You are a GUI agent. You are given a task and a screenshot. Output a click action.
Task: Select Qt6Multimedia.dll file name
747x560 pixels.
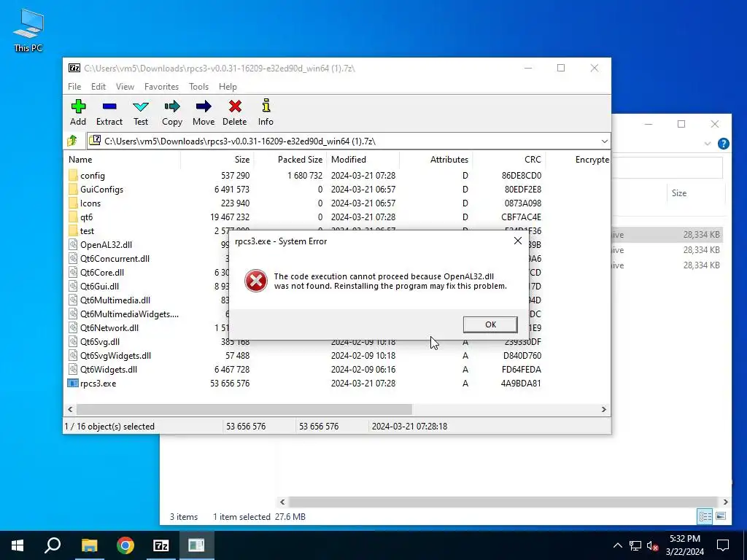(x=115, y=300)
